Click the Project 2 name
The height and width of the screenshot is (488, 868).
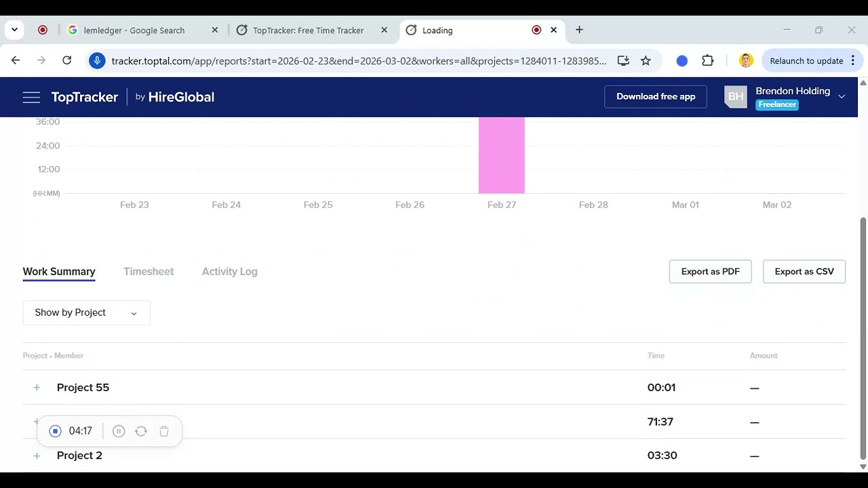[x=79, y=455]
